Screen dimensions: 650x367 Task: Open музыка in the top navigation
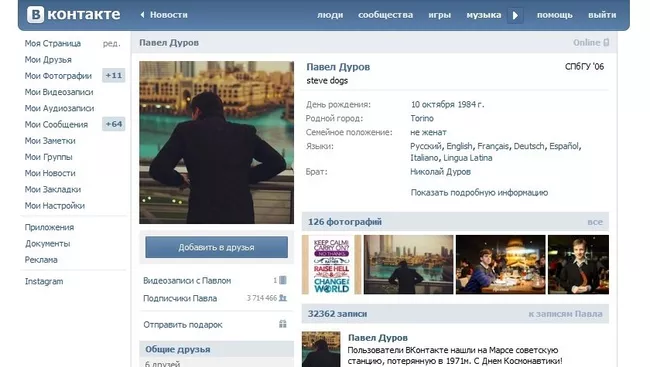pos(483,15)
